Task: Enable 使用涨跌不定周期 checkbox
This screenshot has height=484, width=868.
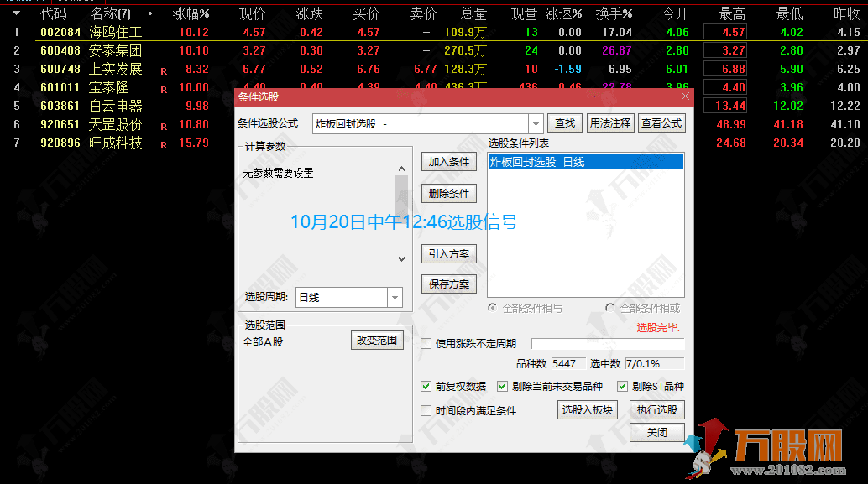Action: coord(426,343)
